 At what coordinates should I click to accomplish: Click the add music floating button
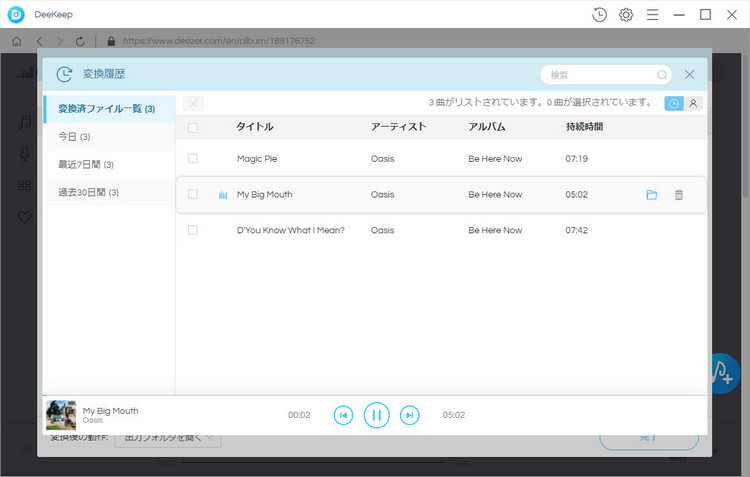click(723, 373)
